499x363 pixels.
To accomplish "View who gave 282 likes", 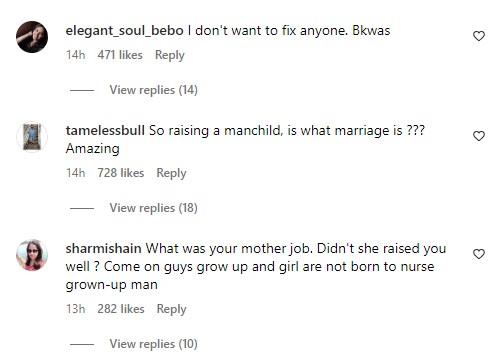I will (x=121, y=309).
